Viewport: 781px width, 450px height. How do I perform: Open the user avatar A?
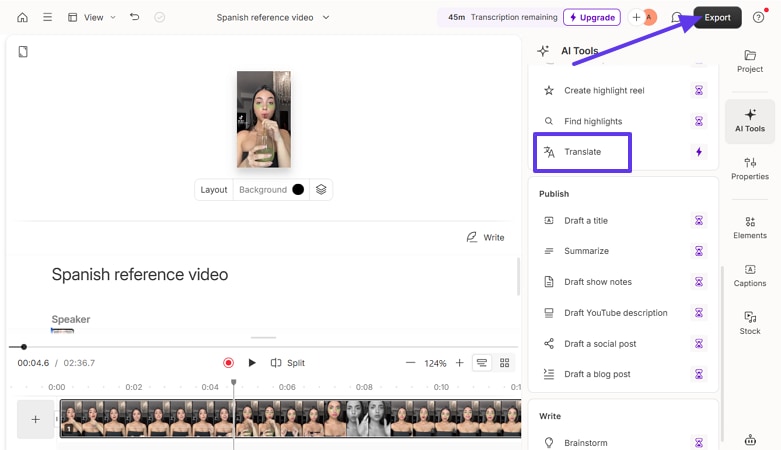[649, 17]
